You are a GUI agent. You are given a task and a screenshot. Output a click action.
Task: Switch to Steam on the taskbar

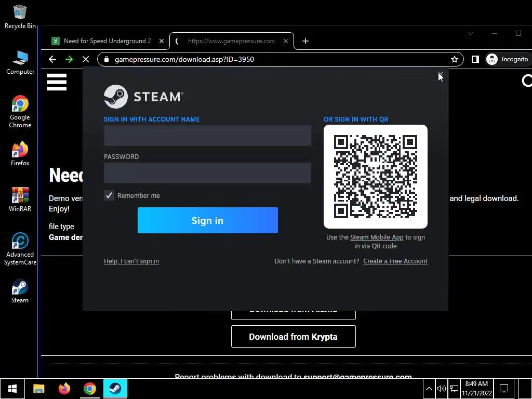point(115,389)
